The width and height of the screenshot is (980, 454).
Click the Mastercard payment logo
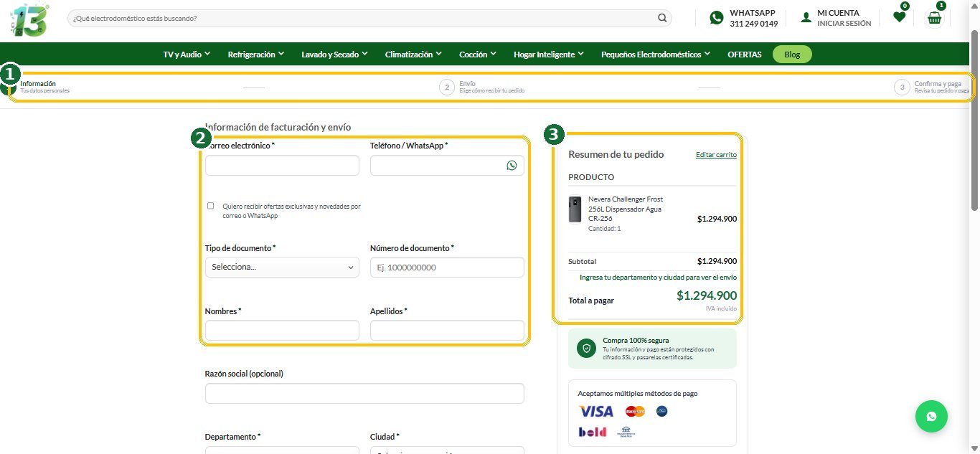635,412
